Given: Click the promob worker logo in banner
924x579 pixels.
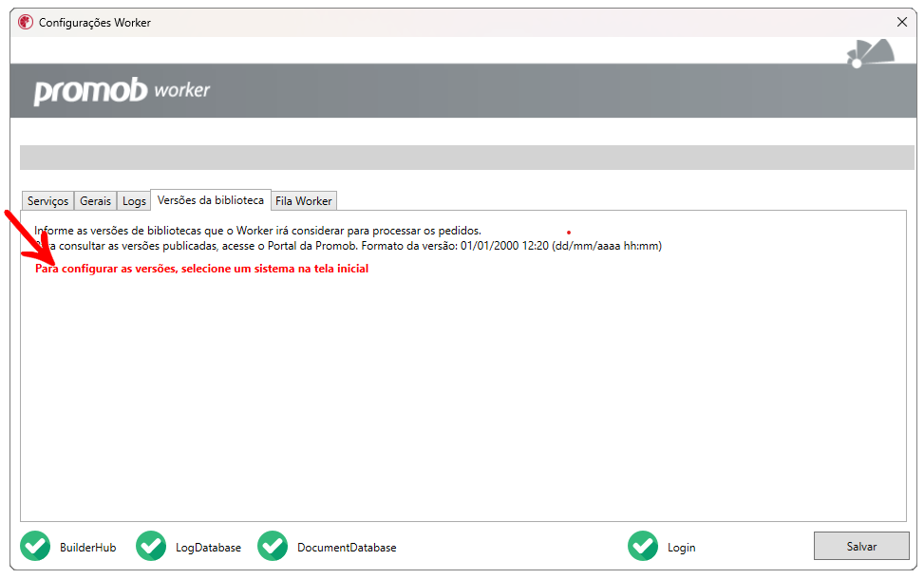Looking at the screenshot, I should (122, 91).
